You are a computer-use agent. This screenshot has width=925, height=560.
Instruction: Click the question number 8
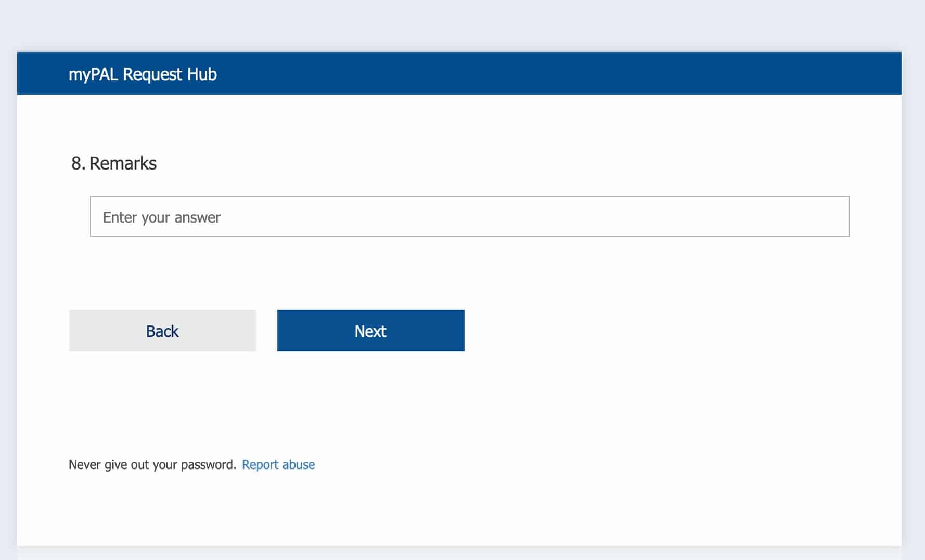click(76, 163)
